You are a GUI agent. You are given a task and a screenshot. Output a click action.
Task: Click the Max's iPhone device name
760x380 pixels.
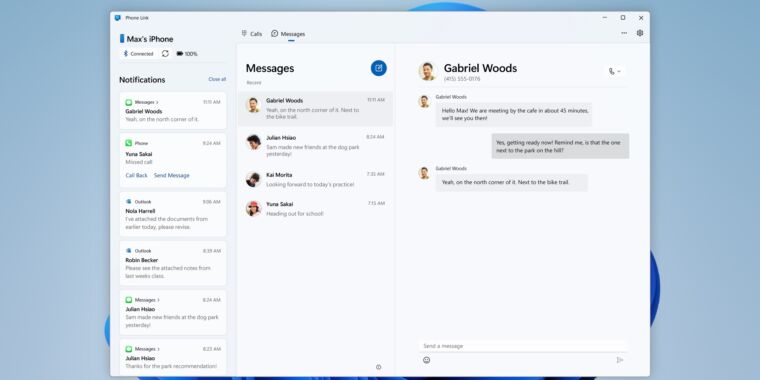click(150, 39)
